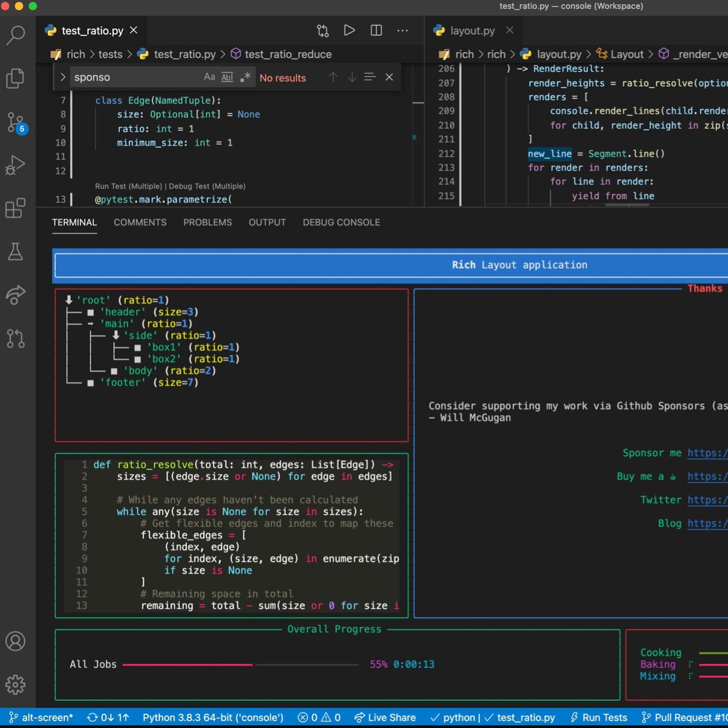Switch to the DEBUG CONSOLE panel tab
Screen dimensions: 728x728
pos(341,223)
